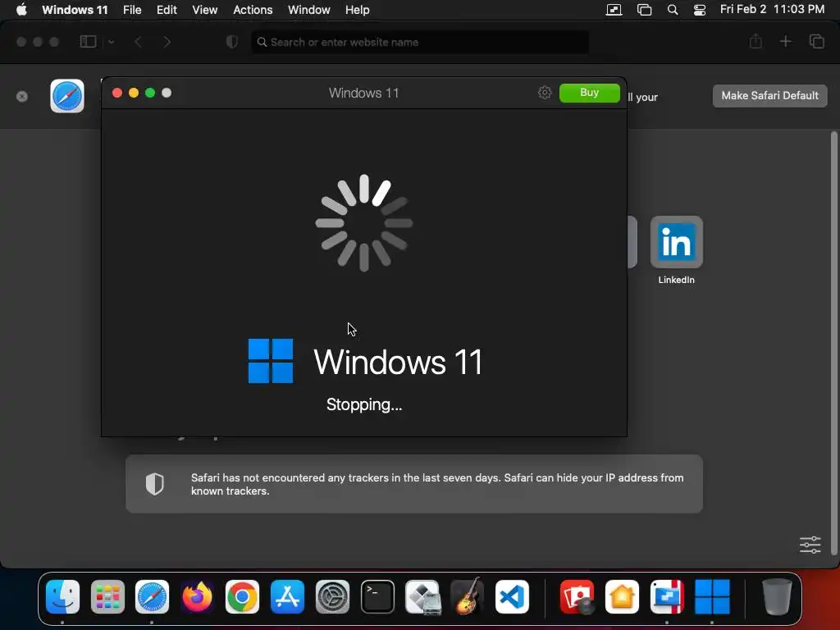Expand Safari tab group dropdown arrow
Viewport: 840px width, 630px height.
[111, 42]
